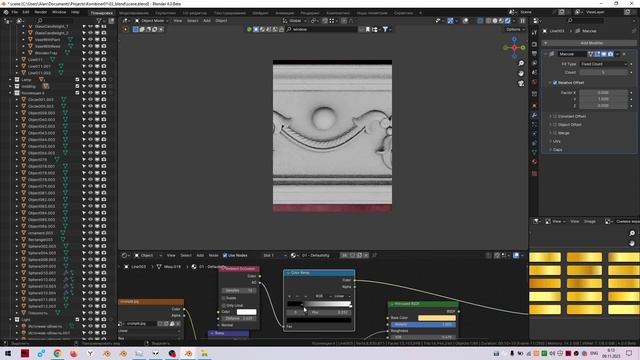Open the Modifiers wrench tab in Properties
The image size is (640, 360).
[x=534, y=116]
